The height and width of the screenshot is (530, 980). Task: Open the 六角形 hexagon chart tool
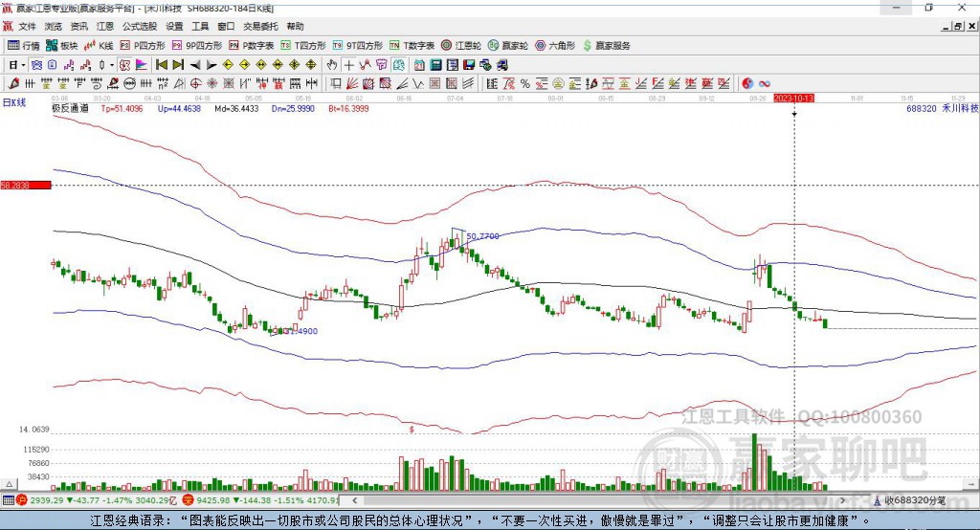(x=555, y=46)
